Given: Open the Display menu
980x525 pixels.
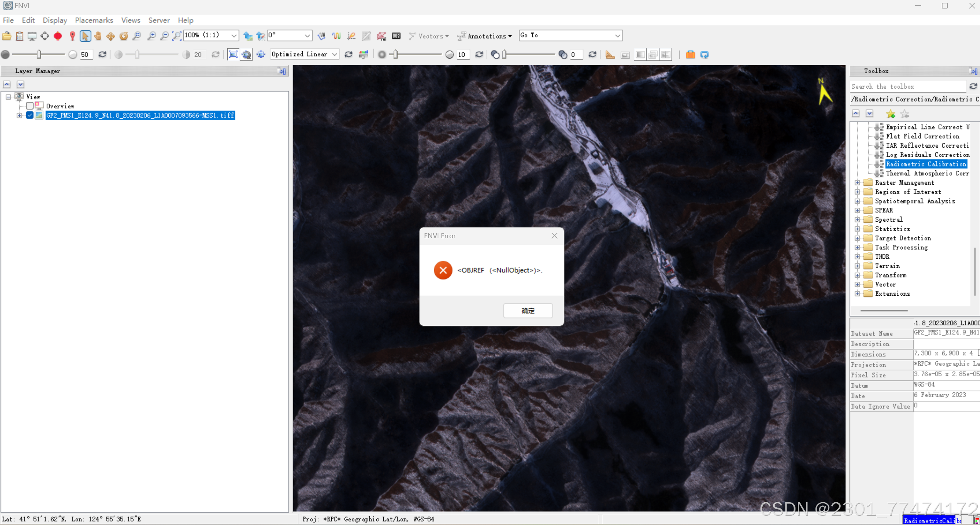Looking at the screenshot, I should [x=55, y=20].
